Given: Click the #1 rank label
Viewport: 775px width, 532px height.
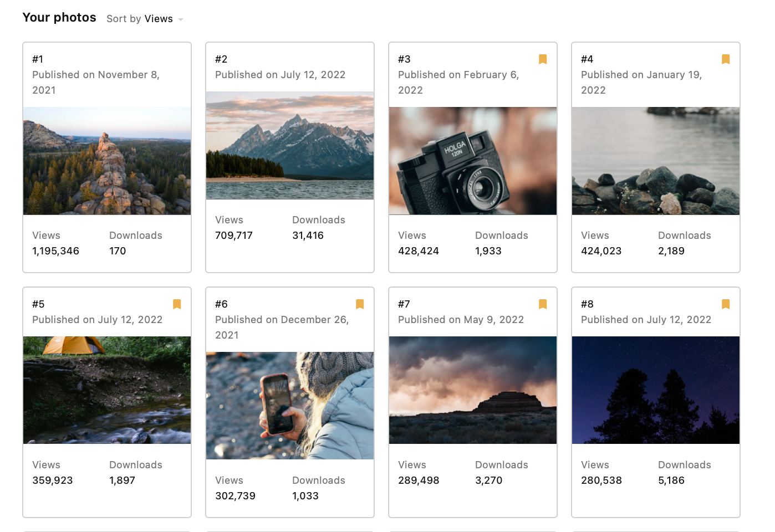Looking at the screenshot, I should click(38, 59).
